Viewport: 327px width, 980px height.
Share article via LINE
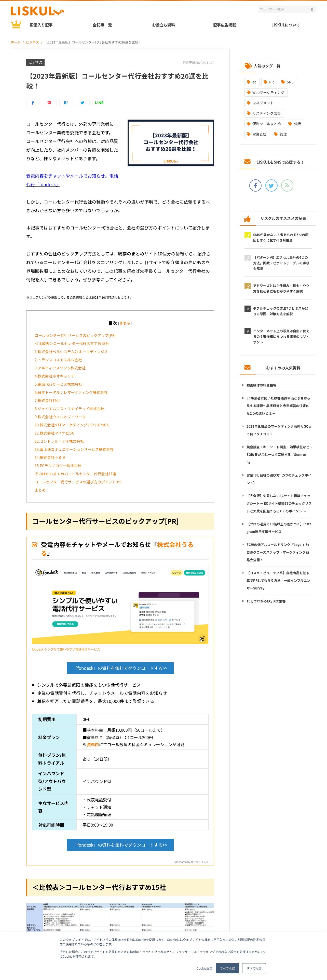click(99, 103)
